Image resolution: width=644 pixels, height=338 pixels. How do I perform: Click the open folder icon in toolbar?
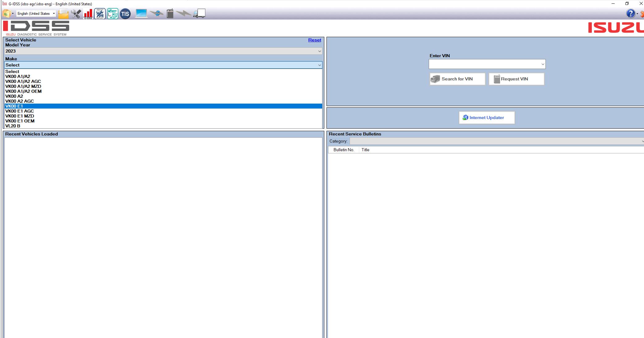[x=63, y=14]
